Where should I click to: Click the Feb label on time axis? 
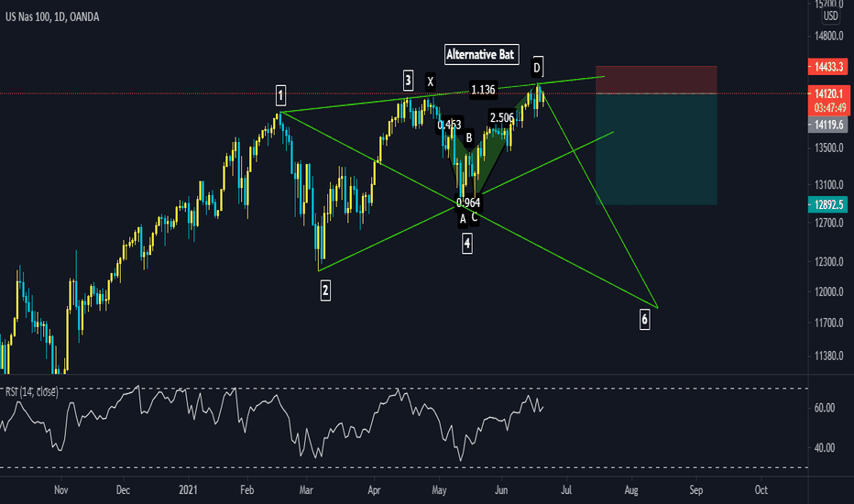(247, 490)
